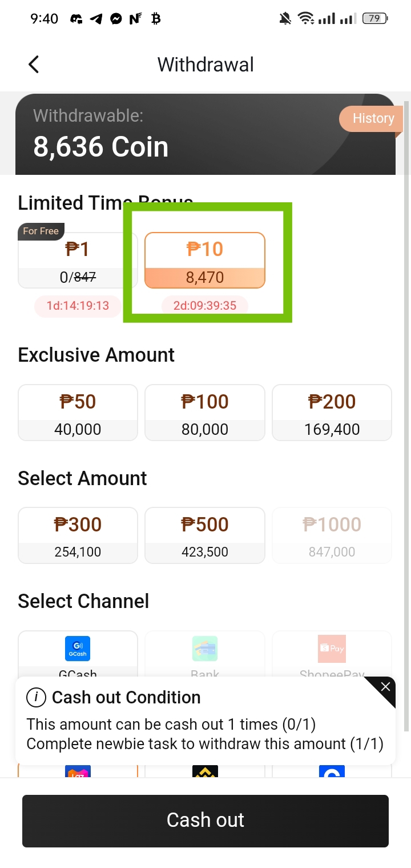Select the Lazada channel icon
The image size is (411, 868).
coord(78,773)
